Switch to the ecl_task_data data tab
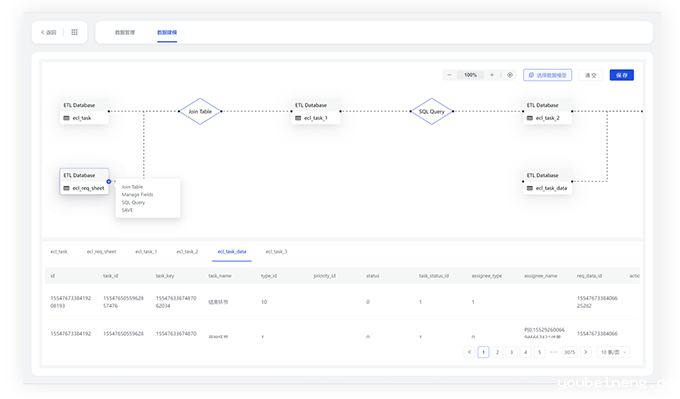680x399 pixels. coord(232,252)
